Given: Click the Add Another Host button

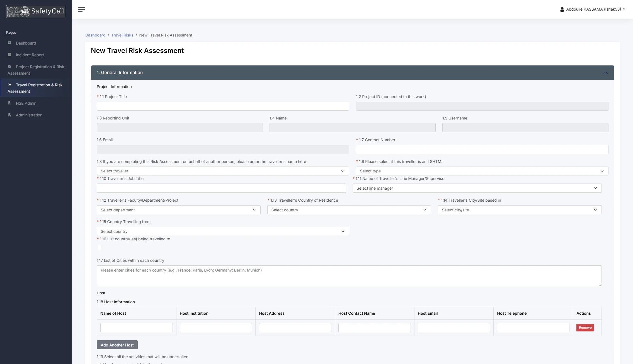Looking at the screenshot, I should [117, 345].
